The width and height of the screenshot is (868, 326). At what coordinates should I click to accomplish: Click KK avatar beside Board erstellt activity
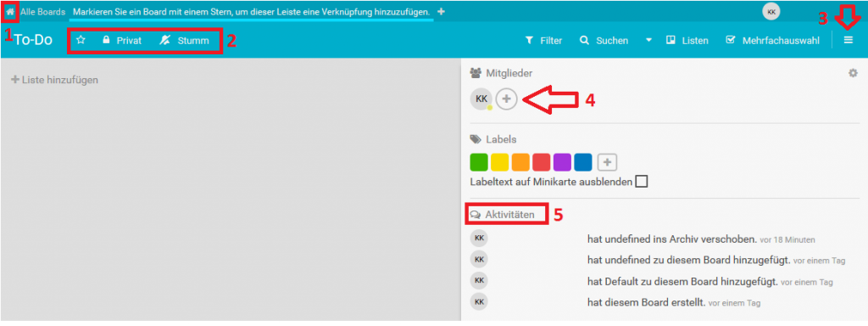[x=480, y=301]
